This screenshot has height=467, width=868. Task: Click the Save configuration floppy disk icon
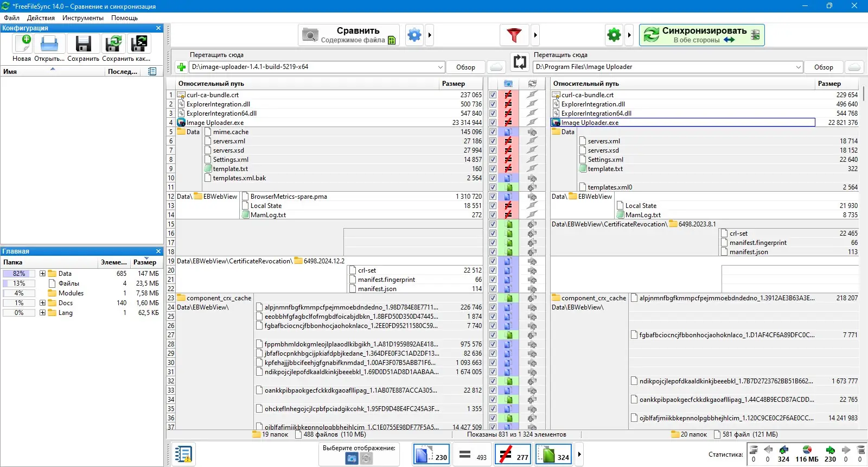point(83,43)
